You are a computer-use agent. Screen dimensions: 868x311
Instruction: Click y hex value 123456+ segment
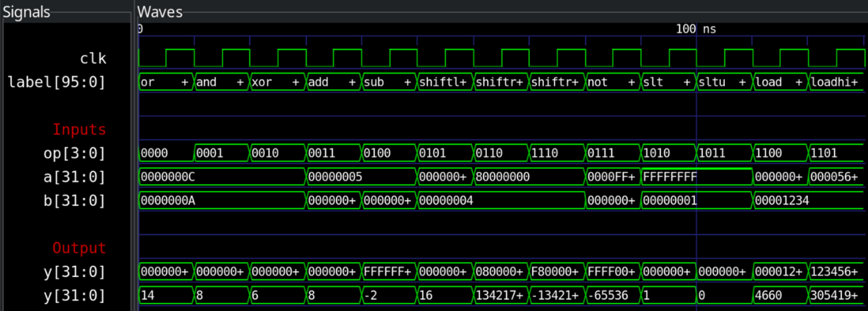tap(838, 272)
